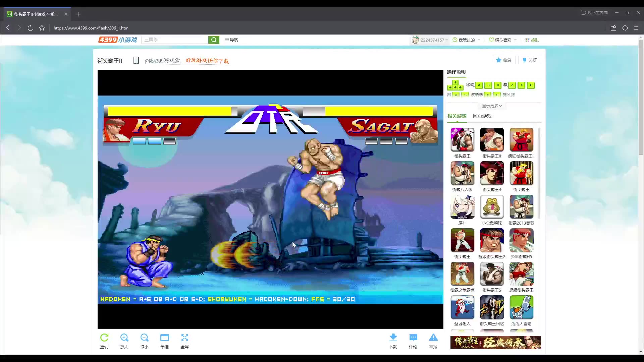
Task: Open the 导航 navigation menu
Action: pyautogui.click(x=231, y=40)
